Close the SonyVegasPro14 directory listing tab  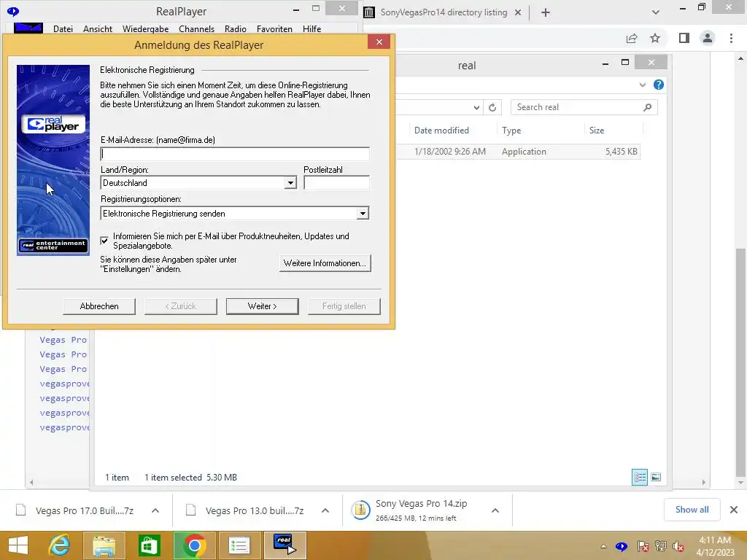coord(518,13)
